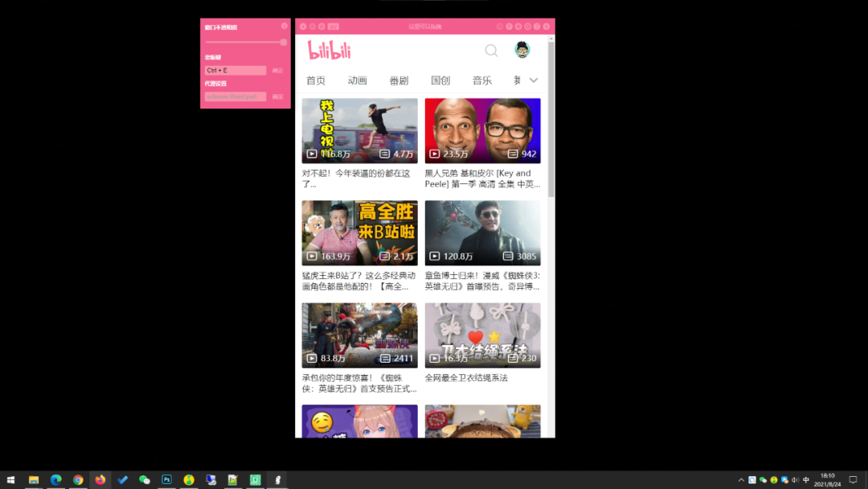Switch to the 番剧 tab
Image resolution: width=868 pixels, height=489 pixels.
pyautogui.click(x=399, y=80)
